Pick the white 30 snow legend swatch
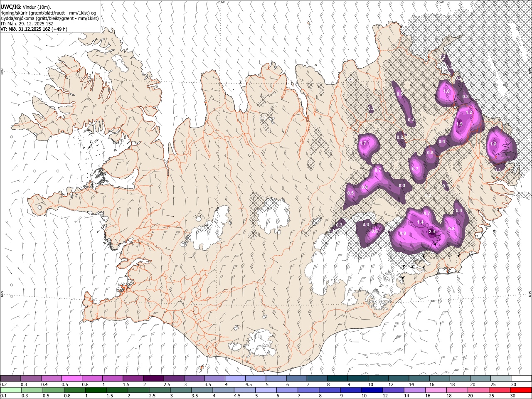 (521, 378)
